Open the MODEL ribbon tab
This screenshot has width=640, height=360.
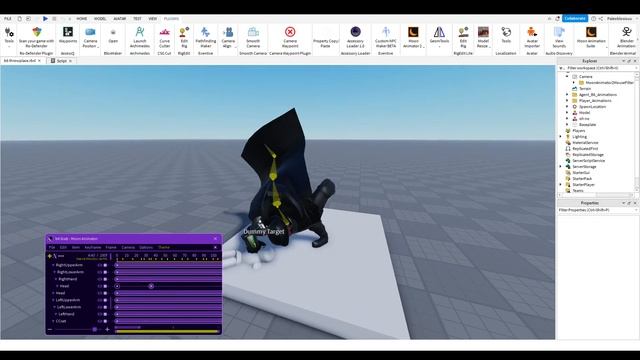coord(100,19)
